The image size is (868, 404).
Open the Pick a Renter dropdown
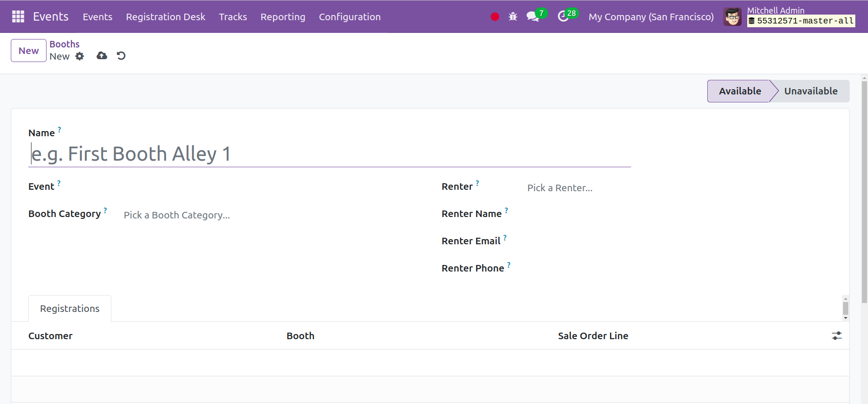[679, 188]
